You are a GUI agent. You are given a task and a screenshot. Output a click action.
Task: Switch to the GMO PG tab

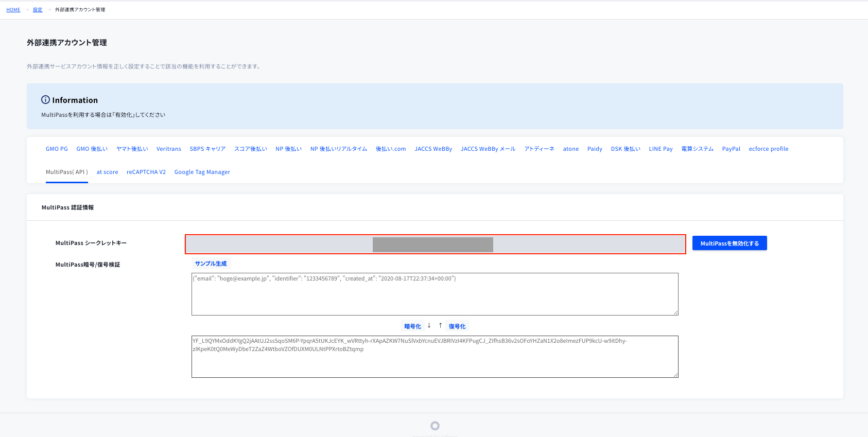coord(57,149)
